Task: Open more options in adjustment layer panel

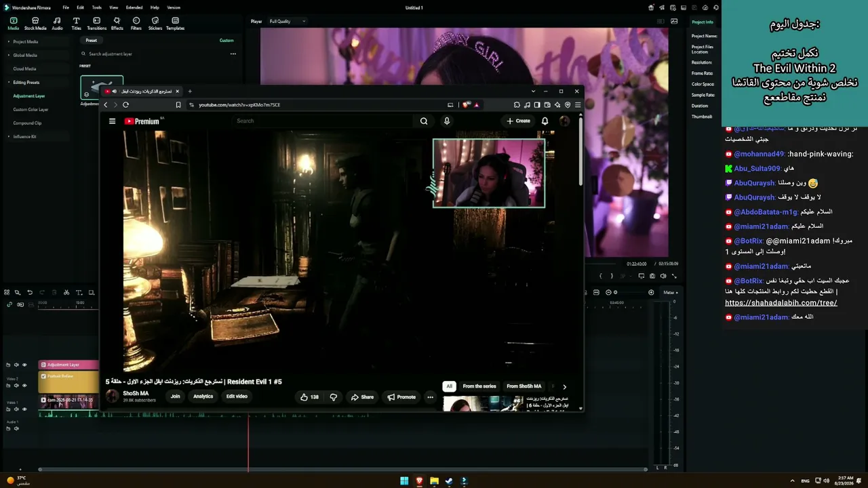Action: (233, 54)
